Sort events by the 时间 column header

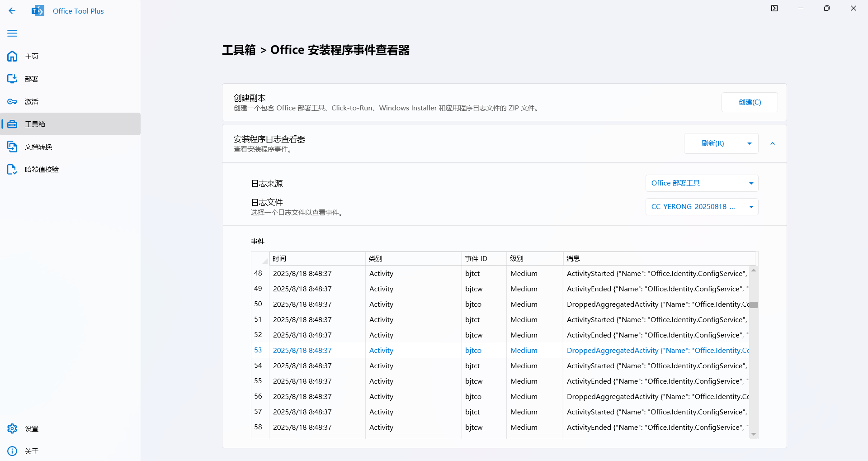point(316,258)
